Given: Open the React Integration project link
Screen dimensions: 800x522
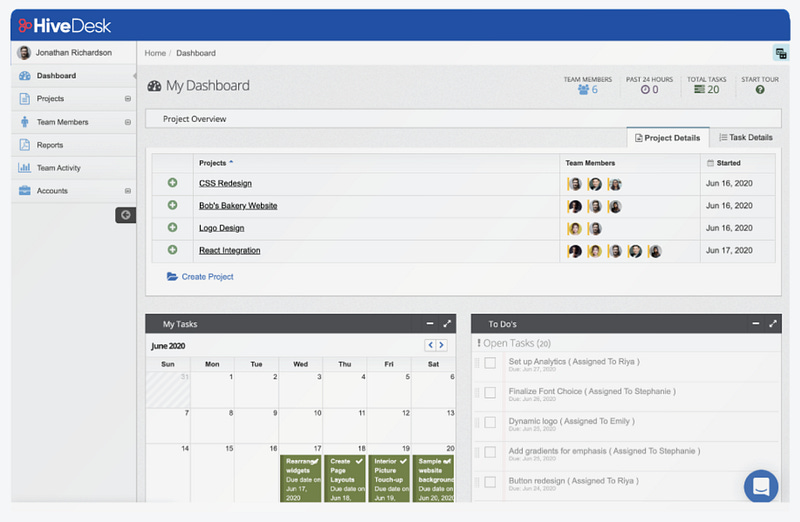Looking at the screenshot, I should pyautogui.click(x=230, y=251).
